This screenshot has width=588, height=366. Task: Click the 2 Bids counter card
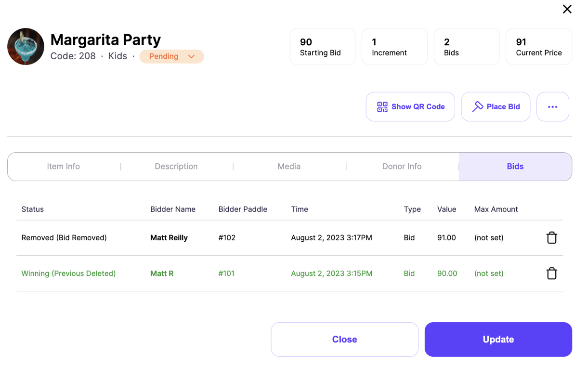[466, 46]
